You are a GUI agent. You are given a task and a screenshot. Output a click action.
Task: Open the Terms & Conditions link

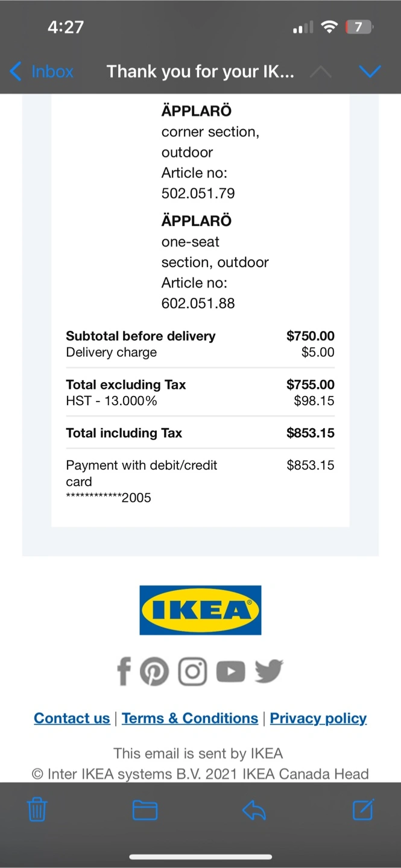190,719
